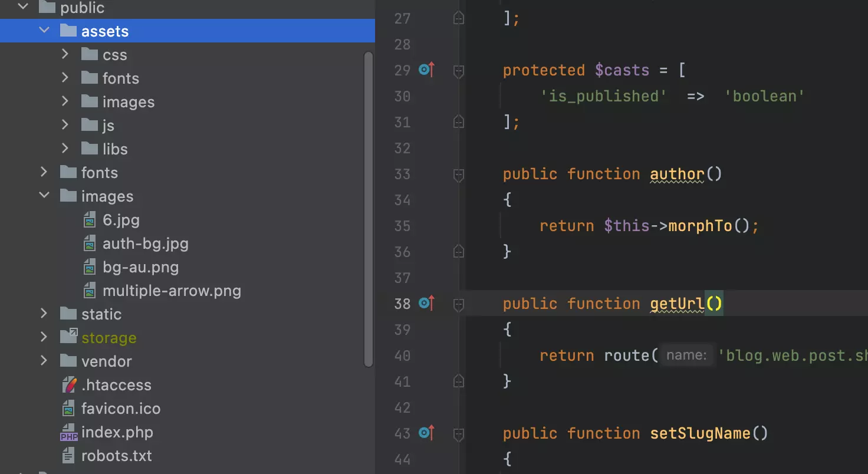Fold the author function at line 33
This screenshot has width=868, height=474.
[x=459, y=175]
